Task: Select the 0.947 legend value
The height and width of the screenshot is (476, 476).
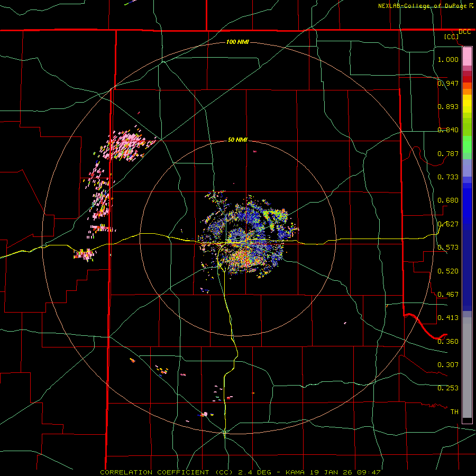Action: coord(448,83)
